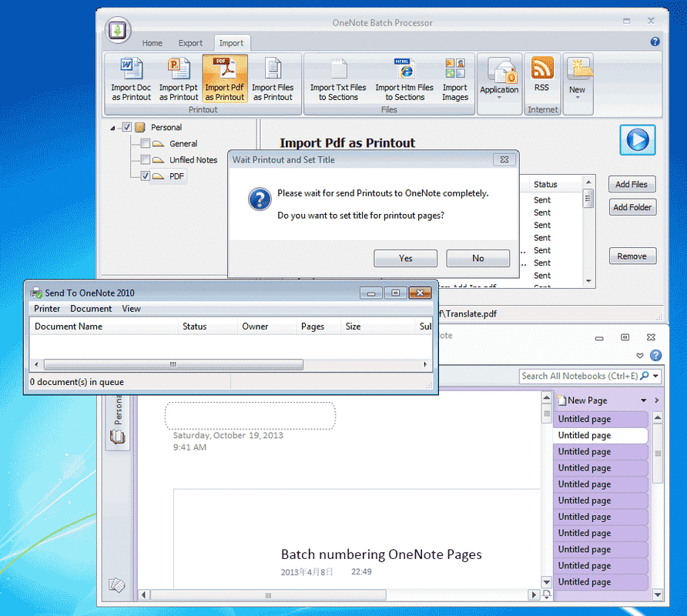Uncheck the PDF section checkbox
This screenshot has height=616, width=687.
coord(146,176)
